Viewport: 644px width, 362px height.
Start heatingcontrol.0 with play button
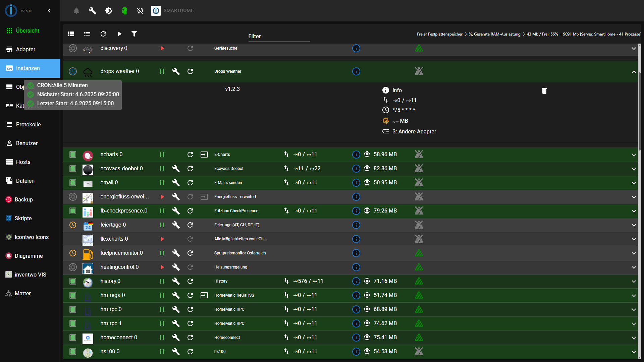point(162,267)
